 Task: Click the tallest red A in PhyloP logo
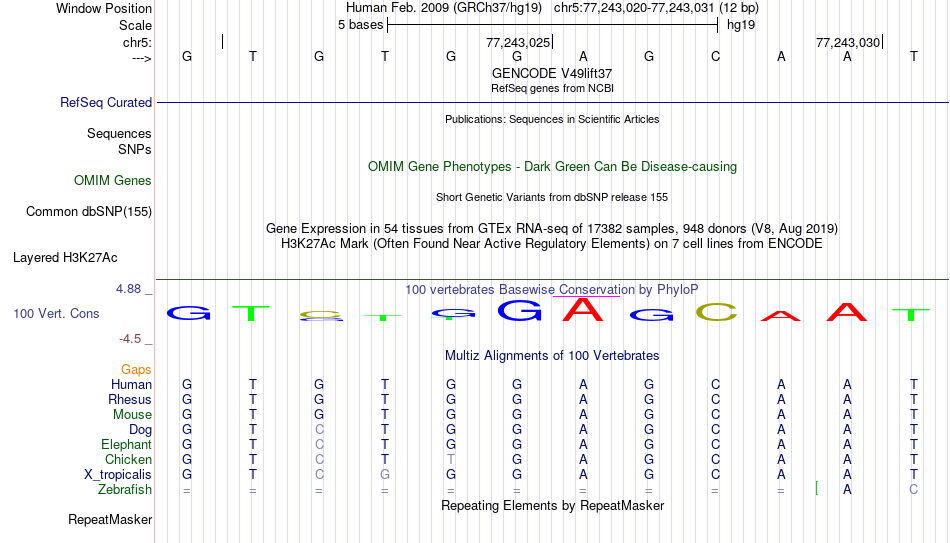[x=583, y=310]
